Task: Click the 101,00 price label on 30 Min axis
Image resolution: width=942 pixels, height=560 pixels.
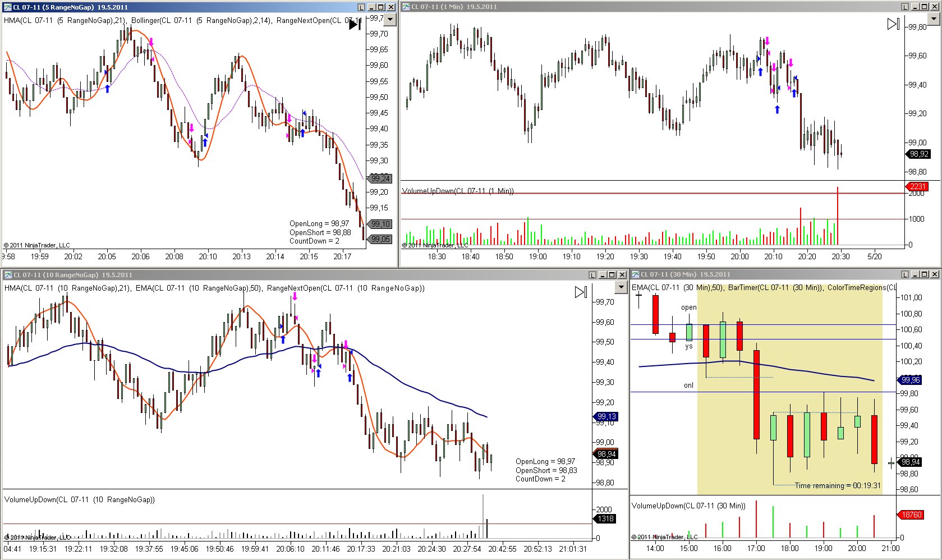Action: (911, 297)
